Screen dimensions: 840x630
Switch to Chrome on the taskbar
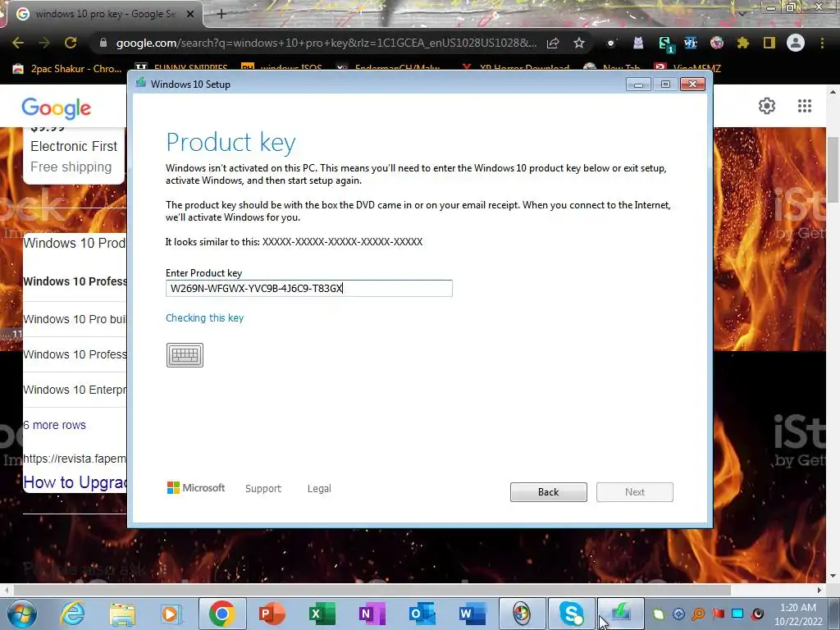[x=221, y=614]
